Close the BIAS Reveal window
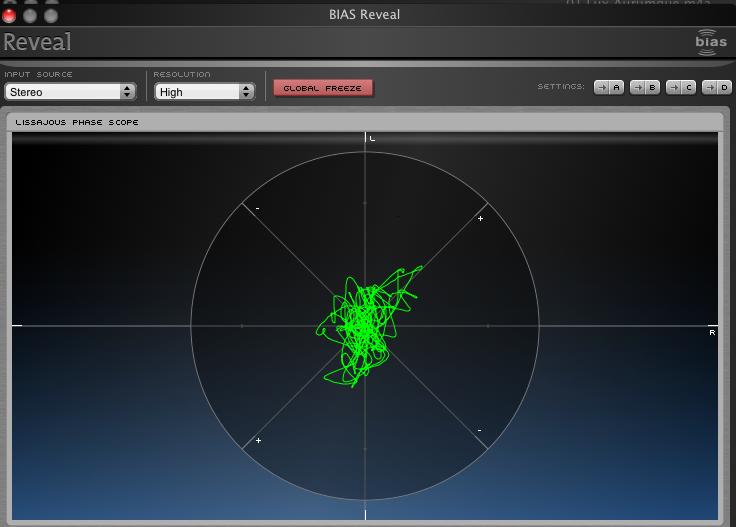736x527 pixels. tap(9, 15)
